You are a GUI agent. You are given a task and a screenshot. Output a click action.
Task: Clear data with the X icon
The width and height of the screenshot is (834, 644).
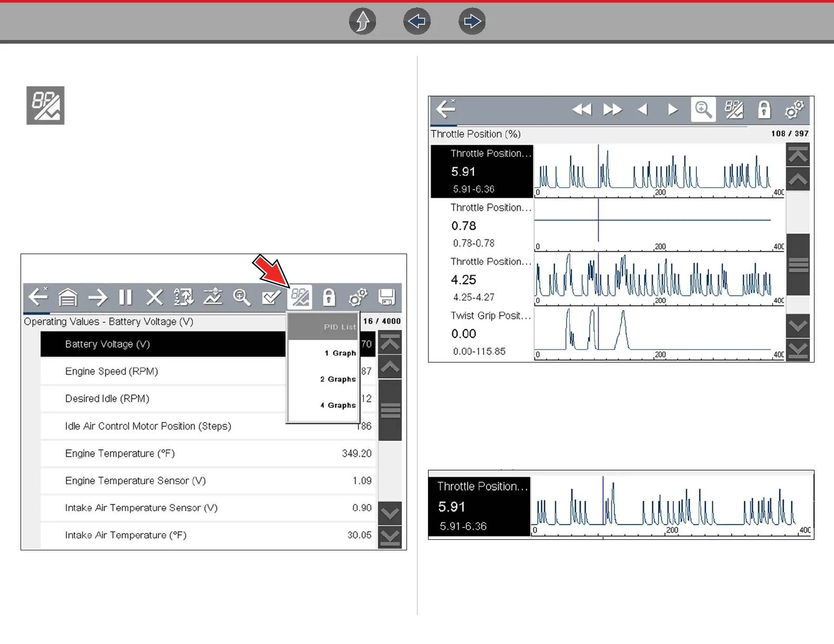(154, 298)
